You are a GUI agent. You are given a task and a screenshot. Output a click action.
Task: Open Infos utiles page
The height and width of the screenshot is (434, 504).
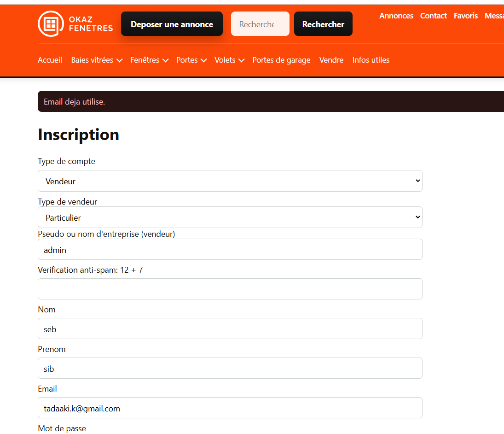point(371,60)
